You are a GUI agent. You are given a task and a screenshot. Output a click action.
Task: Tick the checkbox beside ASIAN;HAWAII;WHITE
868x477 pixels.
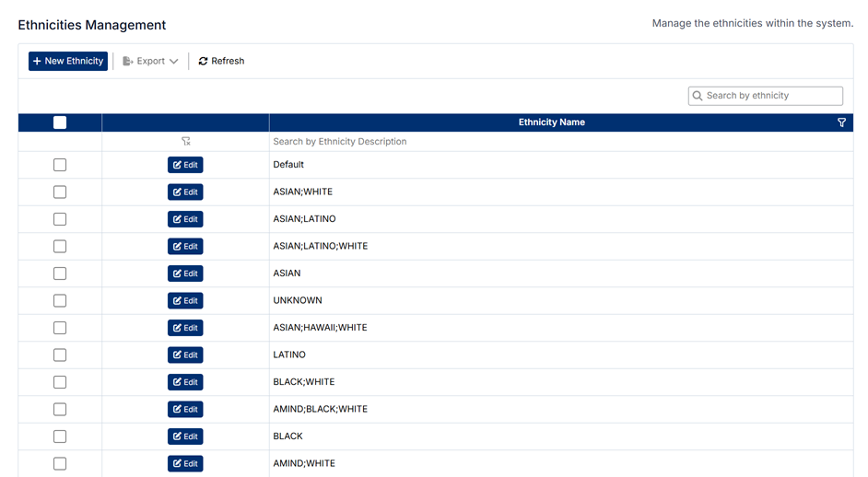click(60, 328)
